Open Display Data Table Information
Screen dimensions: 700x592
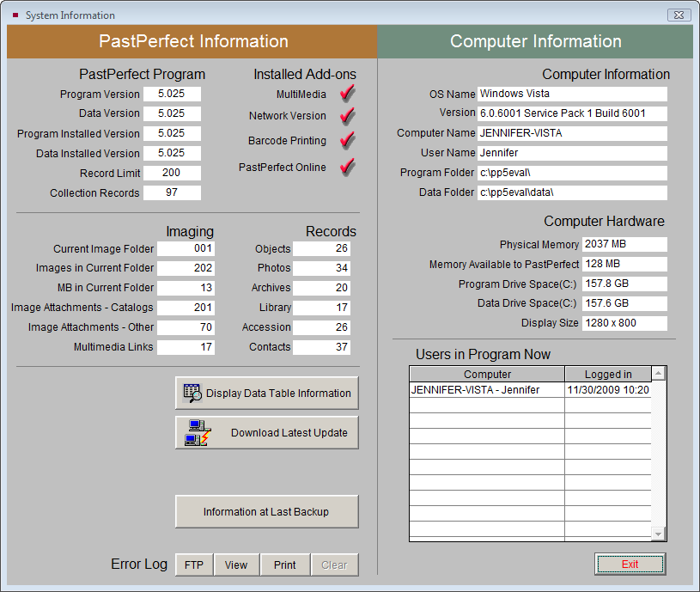(x=267, y=393)
